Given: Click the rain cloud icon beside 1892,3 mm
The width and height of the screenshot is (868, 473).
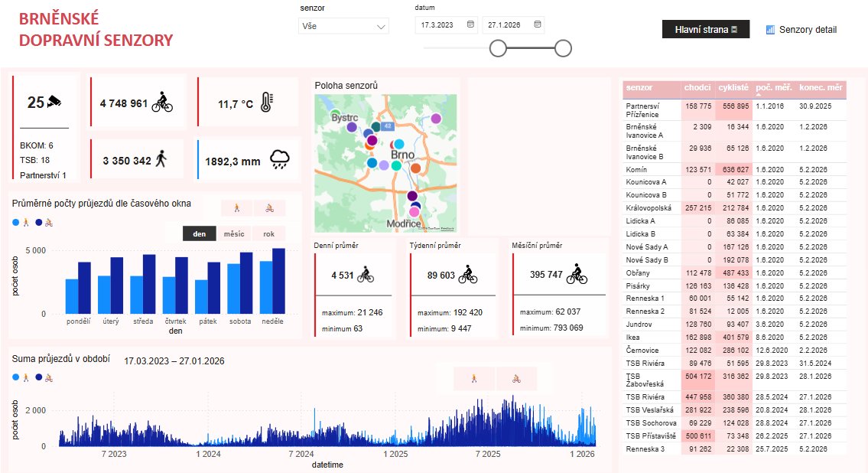Looking at the screenshot, I should click(280, 159).
